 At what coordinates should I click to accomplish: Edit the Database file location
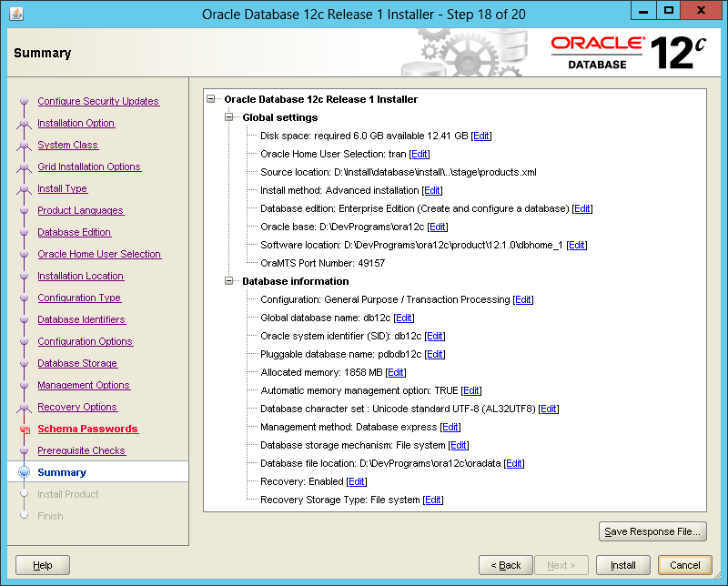coord(514,463)
